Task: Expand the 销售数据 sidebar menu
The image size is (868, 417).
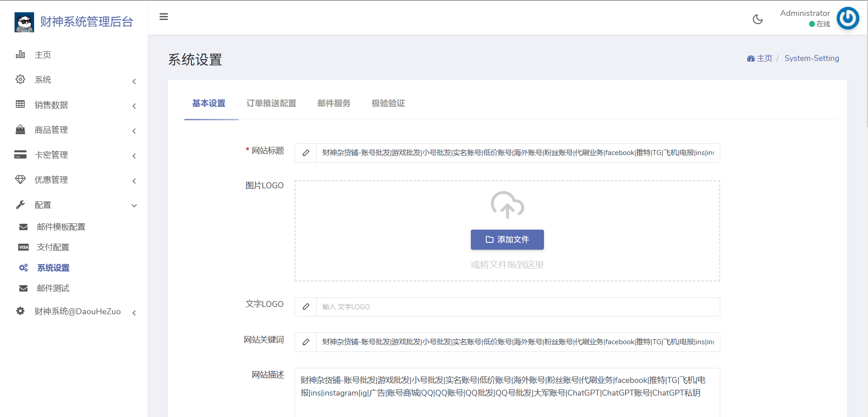Action: (x=75, y=105)
